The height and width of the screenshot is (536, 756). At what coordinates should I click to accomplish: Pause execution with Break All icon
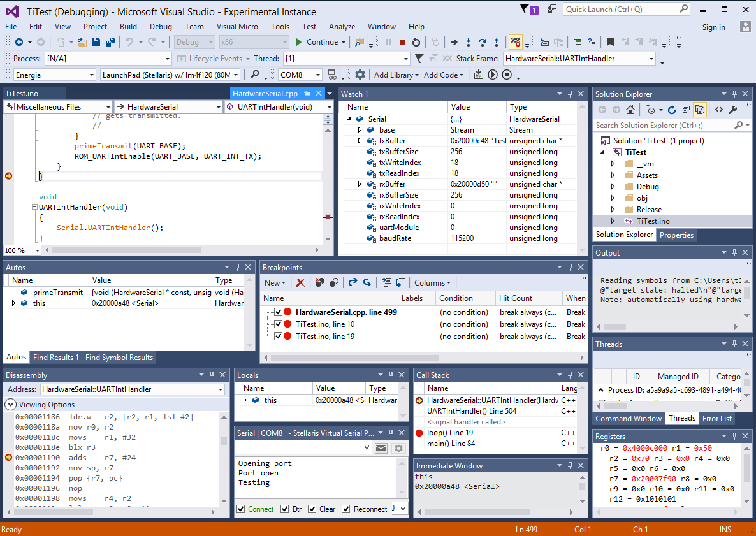coord(388,42)
